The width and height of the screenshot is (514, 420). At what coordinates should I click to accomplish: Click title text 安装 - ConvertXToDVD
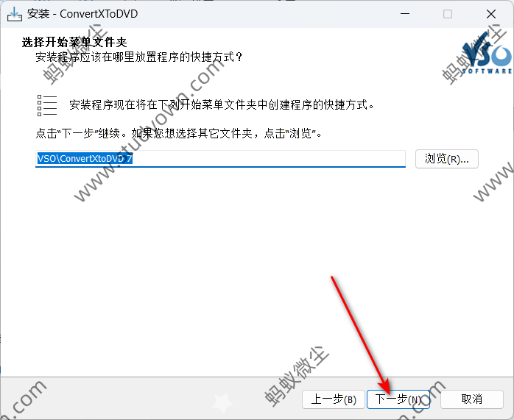click(82, 14)
